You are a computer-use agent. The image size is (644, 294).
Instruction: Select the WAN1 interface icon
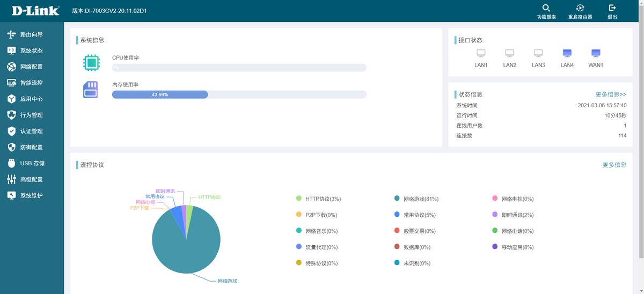point(596,53)
